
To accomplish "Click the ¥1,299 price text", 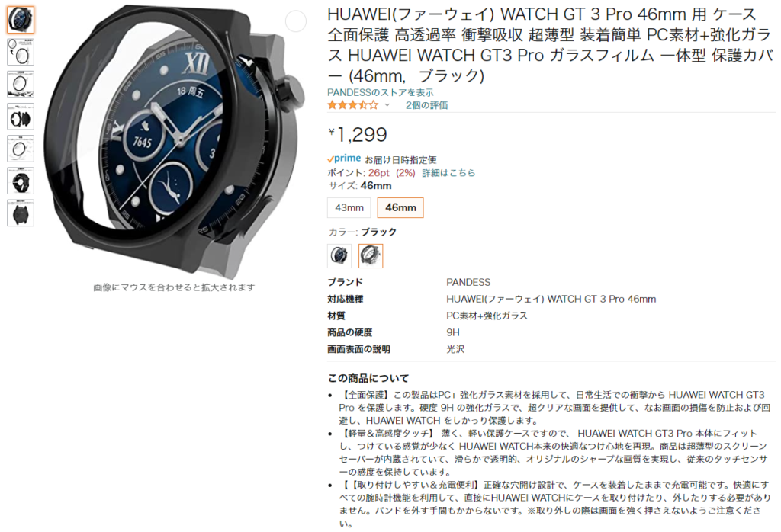I will pos(357,134).
